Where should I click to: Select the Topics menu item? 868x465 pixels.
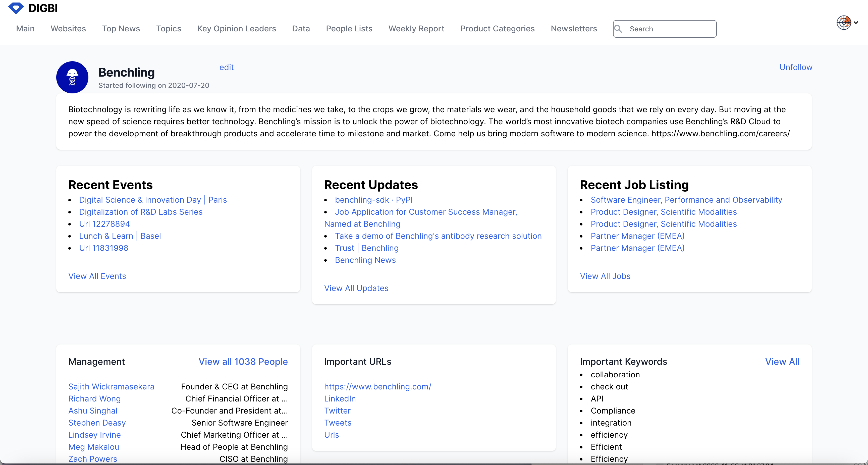click(169, 29)
